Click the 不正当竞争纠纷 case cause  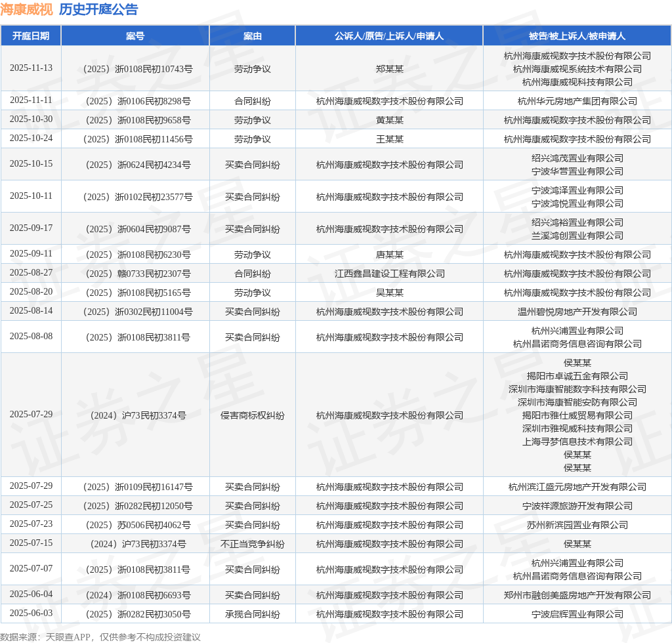(253, 545)
